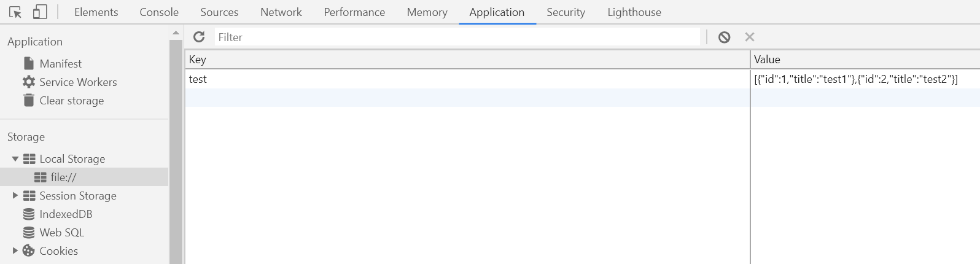This screenshot has height=264, width=980.
Task: Click the clear all storage entries icon
Action: [725, 37]
